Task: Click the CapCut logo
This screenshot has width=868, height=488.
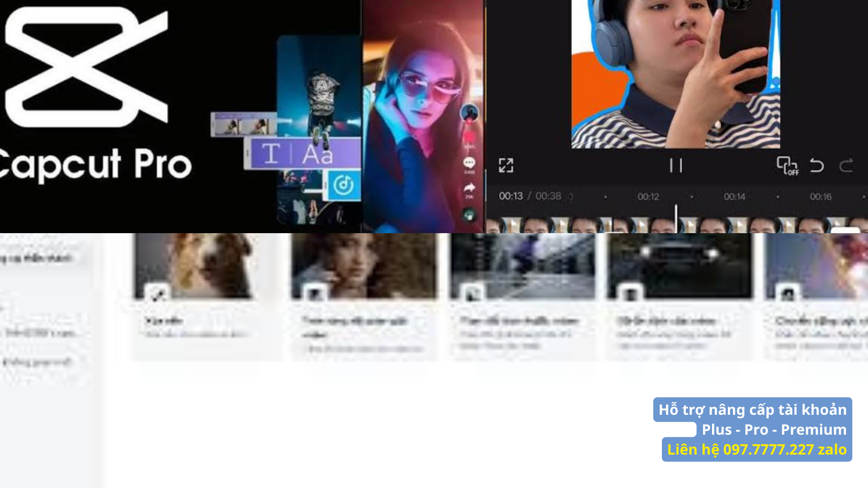Action: pyautogui.click(x=87, y=67)
